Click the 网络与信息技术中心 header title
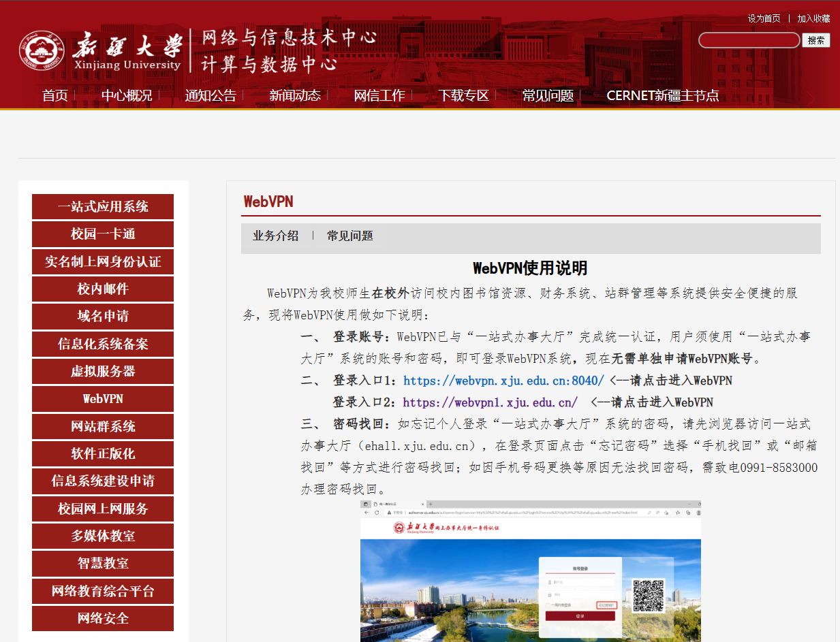Viewport: 840px width, 642px height. (289, 38)
